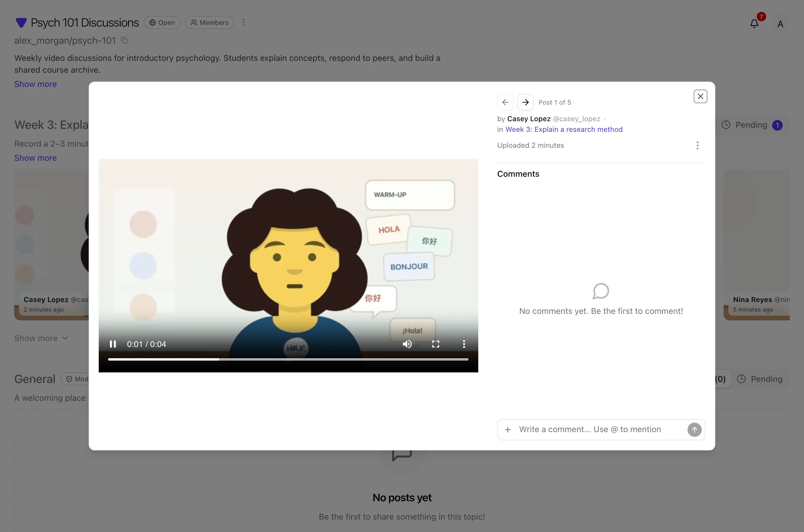Viewport: 804px width, 532px height.
Task: Expand more posts with the Show more chevron
Action: (41, 338)
